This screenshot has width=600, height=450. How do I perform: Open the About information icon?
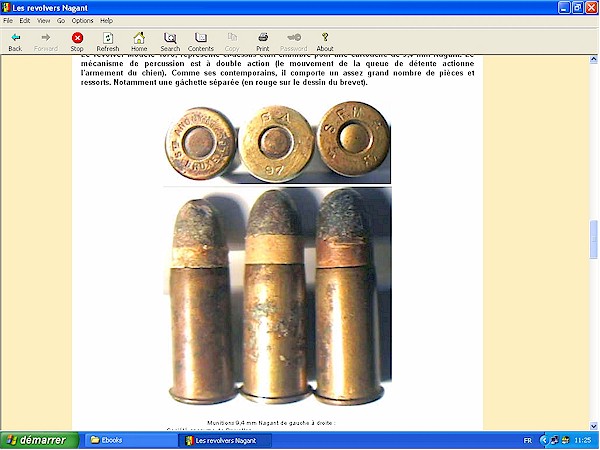point(325,42)
